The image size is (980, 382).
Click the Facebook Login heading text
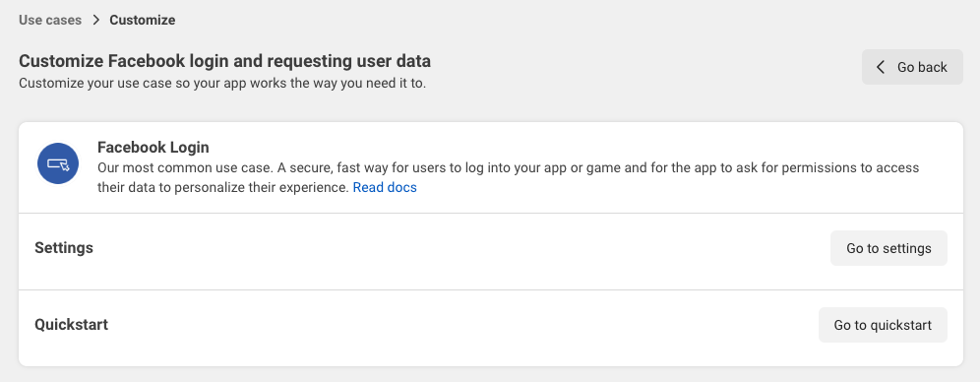pyautogui.click(x=153, y=148)
